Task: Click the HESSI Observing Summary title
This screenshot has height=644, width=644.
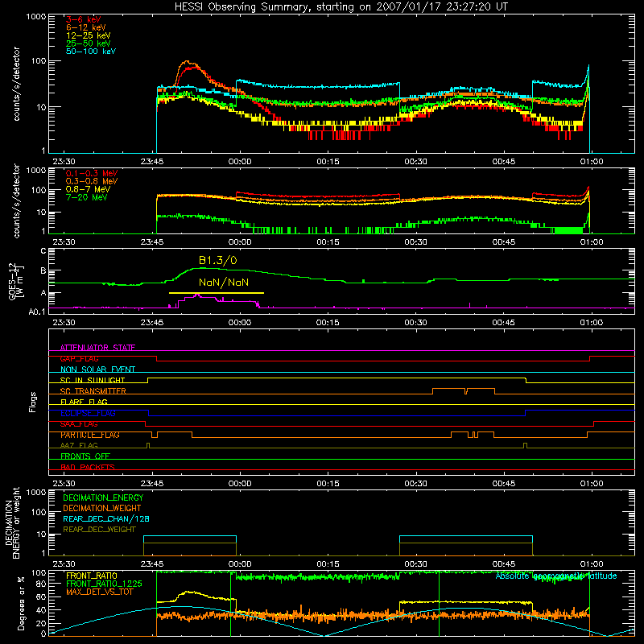Action: point(341,7)
